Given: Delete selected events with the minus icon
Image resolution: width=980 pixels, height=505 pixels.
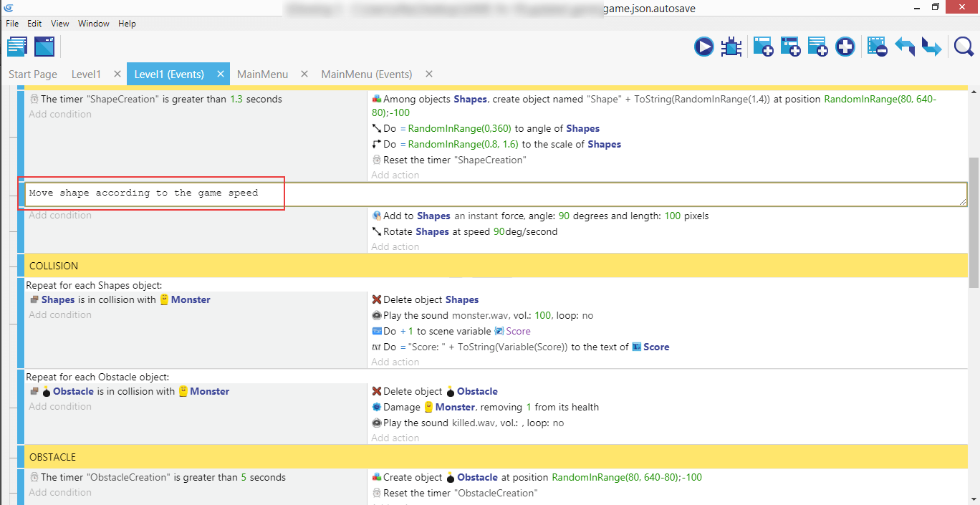Looking at the screenshot, I should pos(877,47).
